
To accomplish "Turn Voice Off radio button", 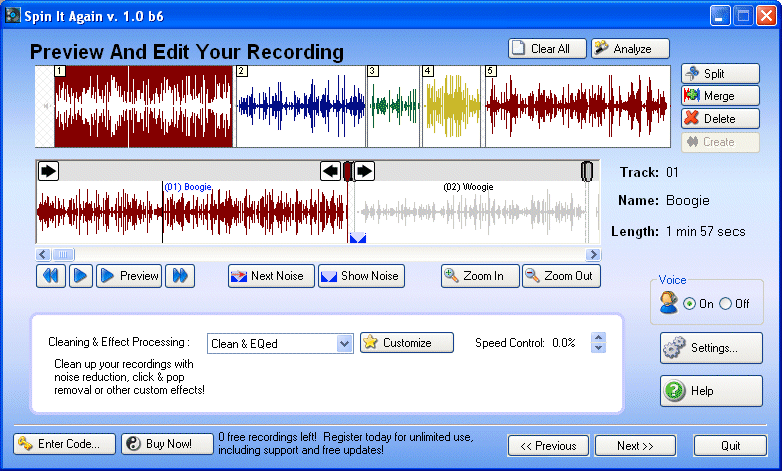I will click(x=726, y=303).
